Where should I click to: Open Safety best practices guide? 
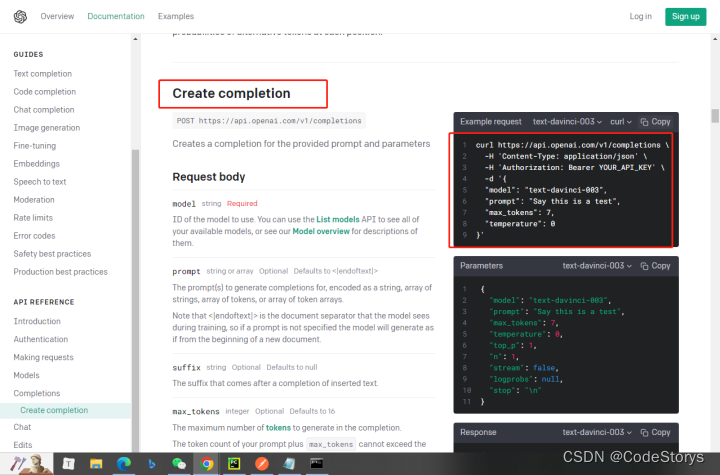[52, 254]
